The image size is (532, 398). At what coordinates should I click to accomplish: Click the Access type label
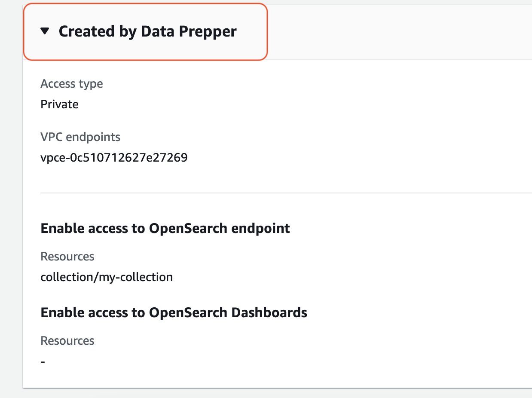click(x=71, y=83)
